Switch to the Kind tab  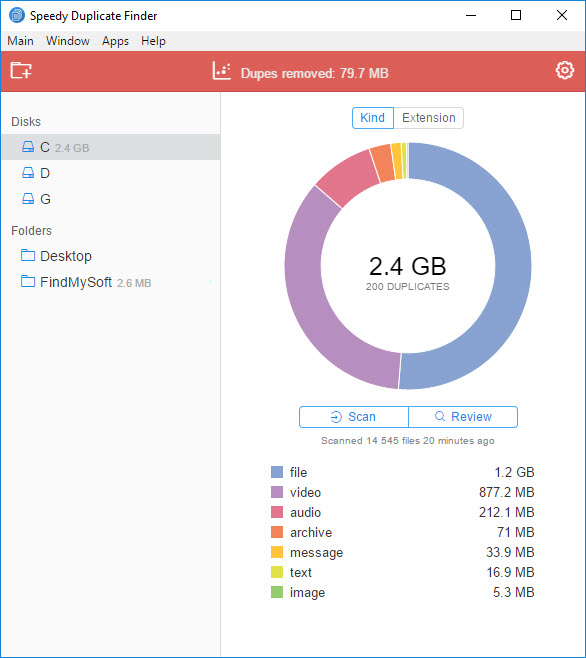pos(373,118)
